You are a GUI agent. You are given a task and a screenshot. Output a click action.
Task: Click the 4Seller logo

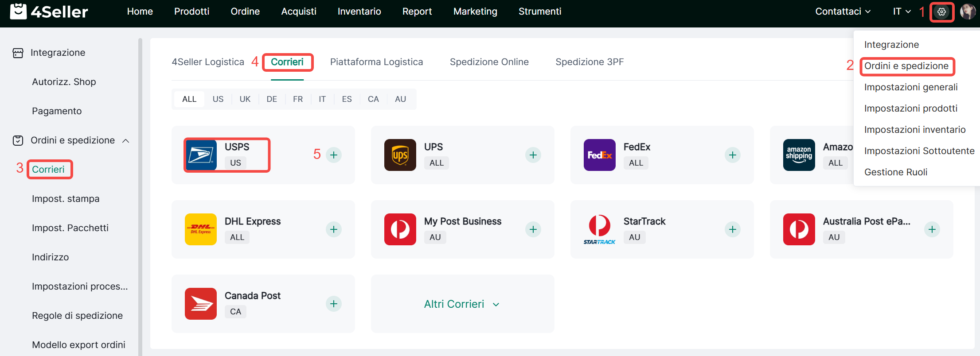49,12
